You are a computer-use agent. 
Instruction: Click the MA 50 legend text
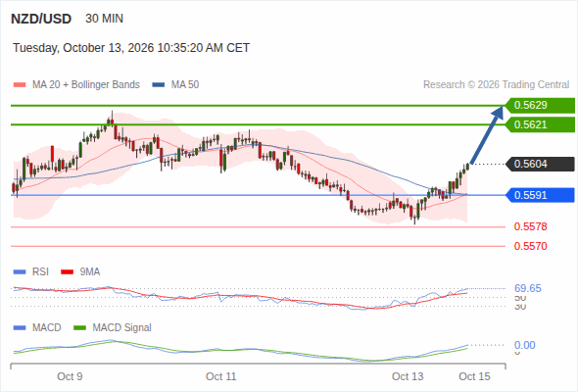(x=185, y=85)
